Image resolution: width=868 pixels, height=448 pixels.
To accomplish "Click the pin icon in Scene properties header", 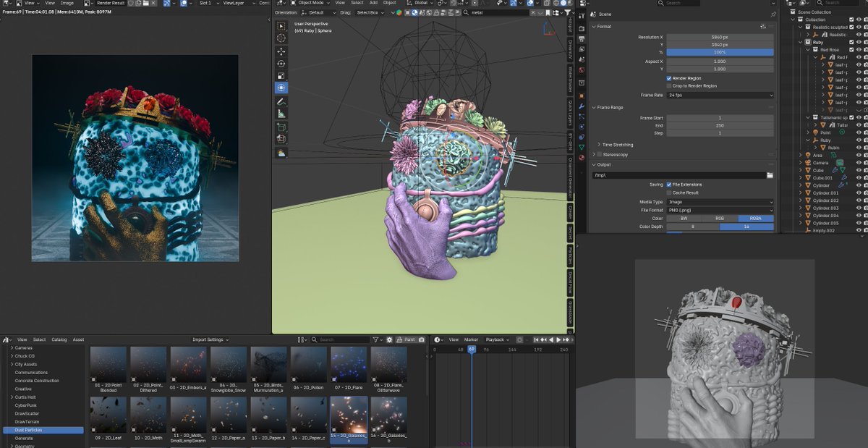I will pos(773,14).
